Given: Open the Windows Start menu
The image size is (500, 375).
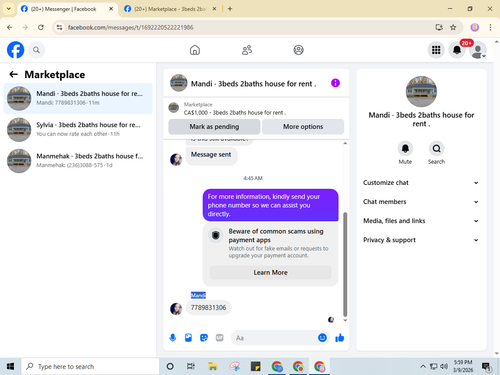Looking at the screenshot, I should click(10, 366).
